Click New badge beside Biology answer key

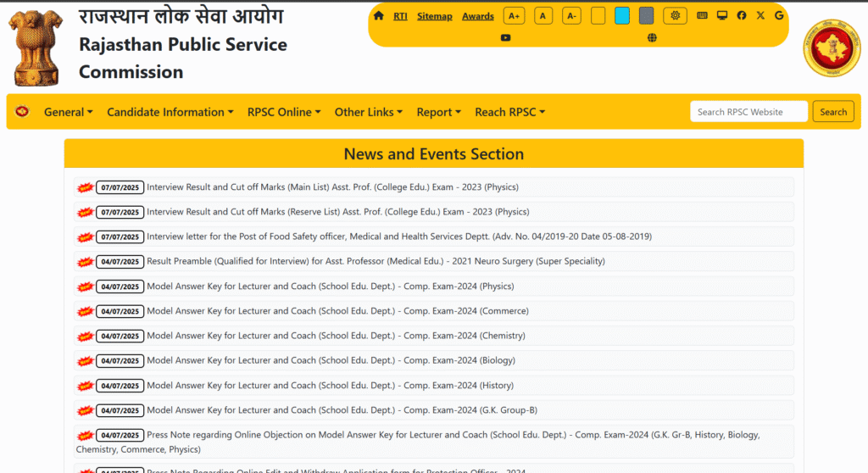(x=86, y=361)
